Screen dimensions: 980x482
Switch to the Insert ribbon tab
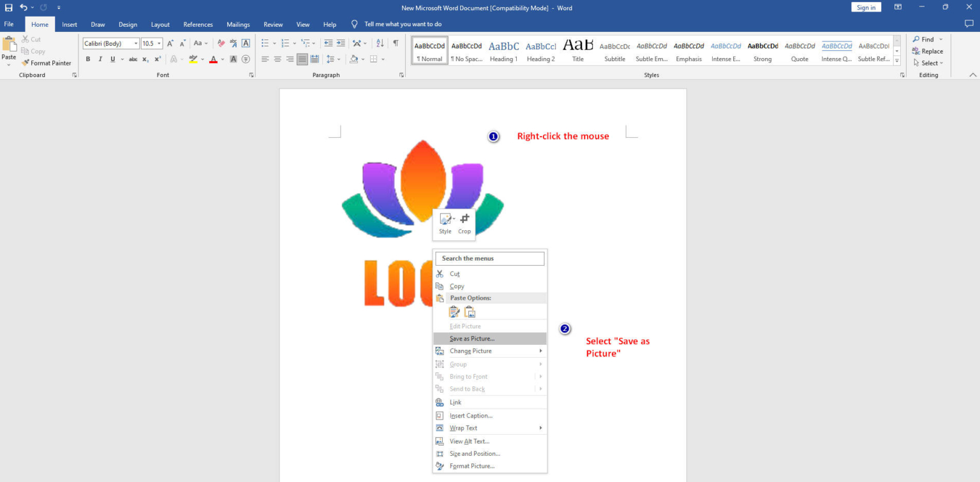(69, 24)
